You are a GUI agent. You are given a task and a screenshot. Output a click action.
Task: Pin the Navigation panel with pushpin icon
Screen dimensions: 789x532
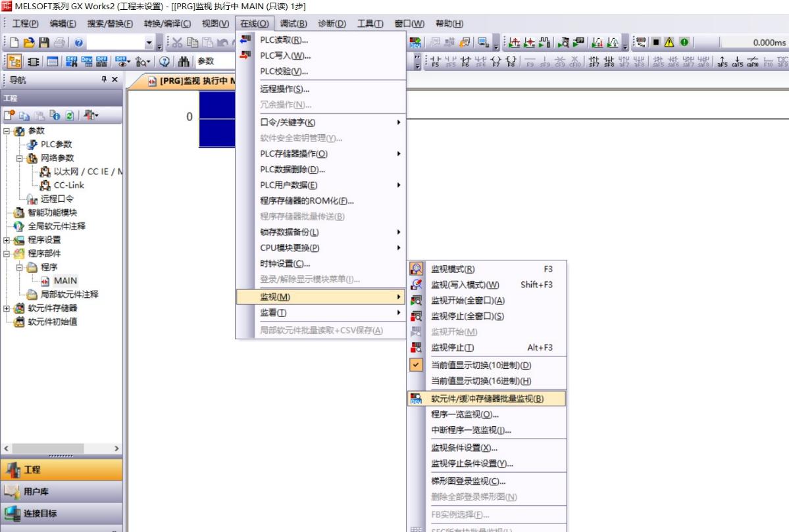[x=104, y=79]
